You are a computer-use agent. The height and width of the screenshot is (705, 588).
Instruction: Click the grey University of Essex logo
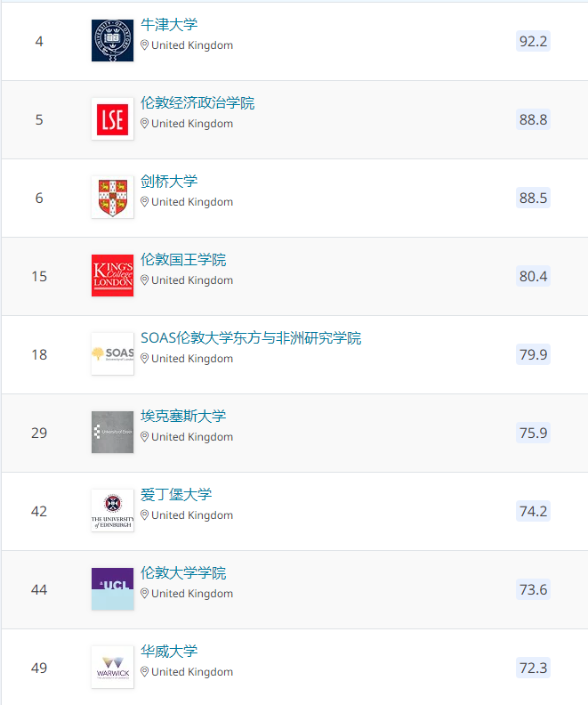click(x=112, y=433)
